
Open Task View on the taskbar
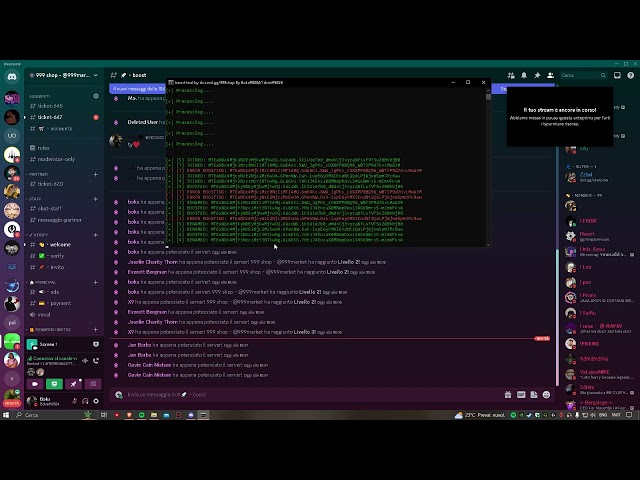click(104, 415)
